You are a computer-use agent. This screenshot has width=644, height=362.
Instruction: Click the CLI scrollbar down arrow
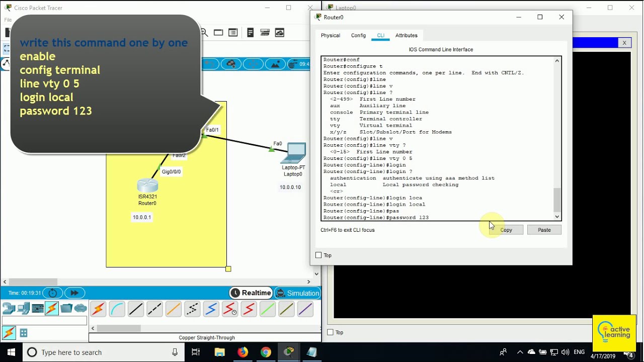tap(557, 217)
